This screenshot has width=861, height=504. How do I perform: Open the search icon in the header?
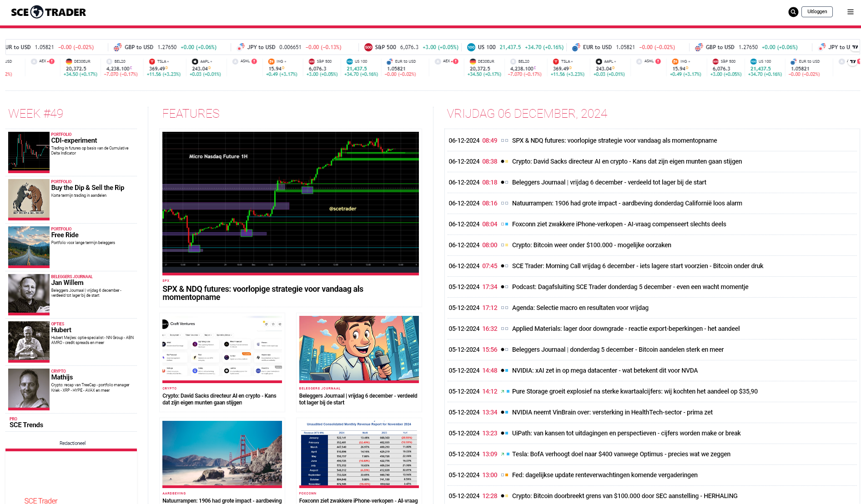point(793,12)
